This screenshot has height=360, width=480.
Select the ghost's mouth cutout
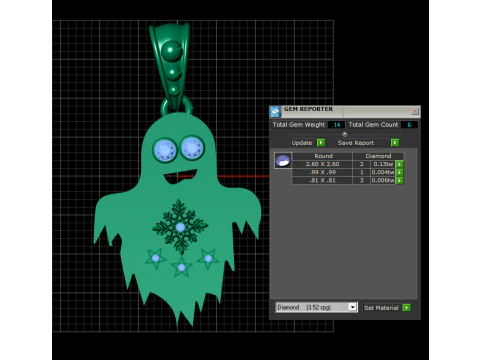[x=180, y=177]
